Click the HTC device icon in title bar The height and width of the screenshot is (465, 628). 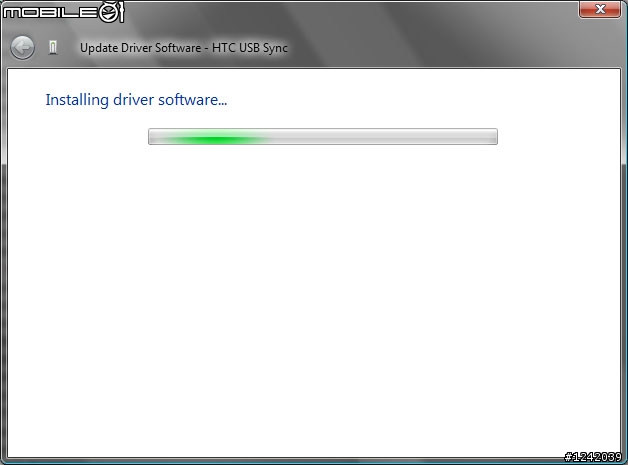[x=53, y=48]
